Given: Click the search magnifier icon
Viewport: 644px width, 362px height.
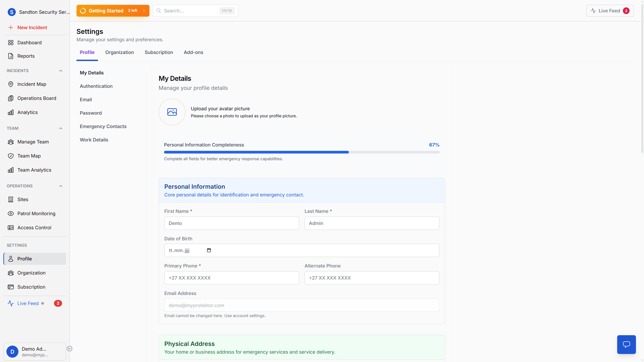Looking at the screenshot, I should [158, 11].
